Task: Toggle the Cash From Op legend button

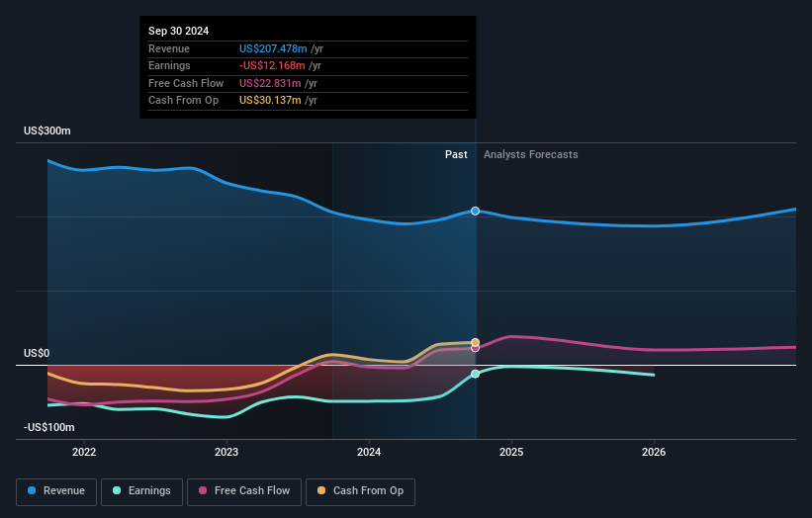Action: pos(360,491)
